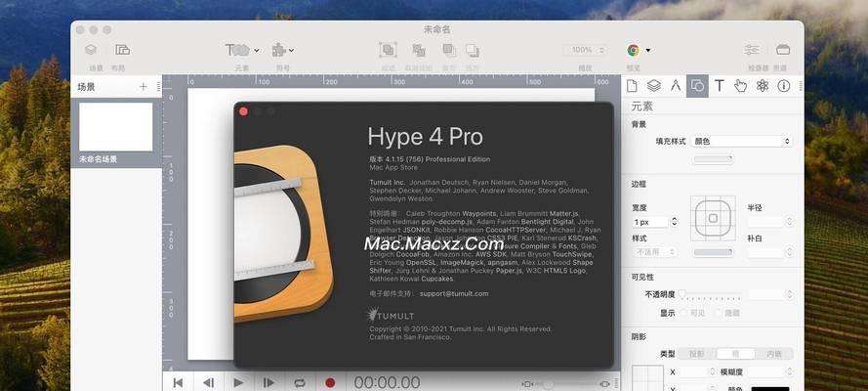
Task: Click the Bring to Front toolbar icon
Action: click(x=448, y=51)
